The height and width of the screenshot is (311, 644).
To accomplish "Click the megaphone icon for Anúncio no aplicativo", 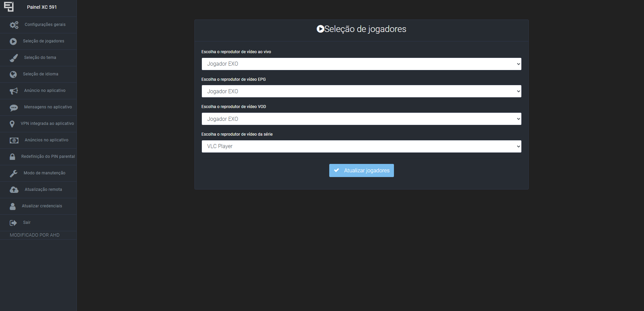I will click(x=14, y=91).
